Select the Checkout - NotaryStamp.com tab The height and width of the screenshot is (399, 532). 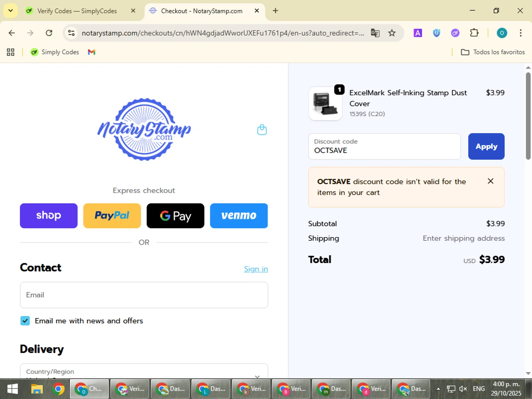point(201,11)
